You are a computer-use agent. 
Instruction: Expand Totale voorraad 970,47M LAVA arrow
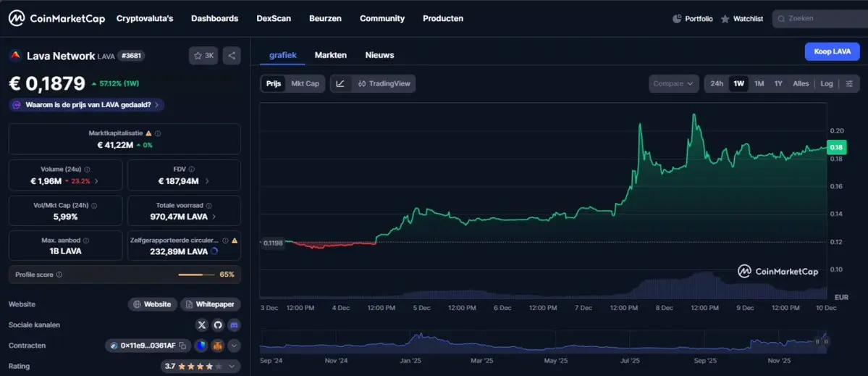point(214,217)
